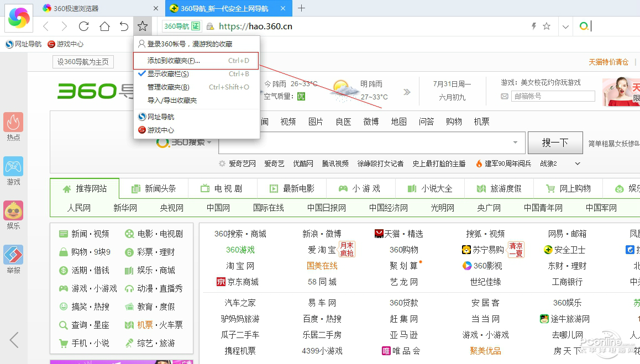Open the favorites star toolbar button
640x364 pixels.
[143, 27]
